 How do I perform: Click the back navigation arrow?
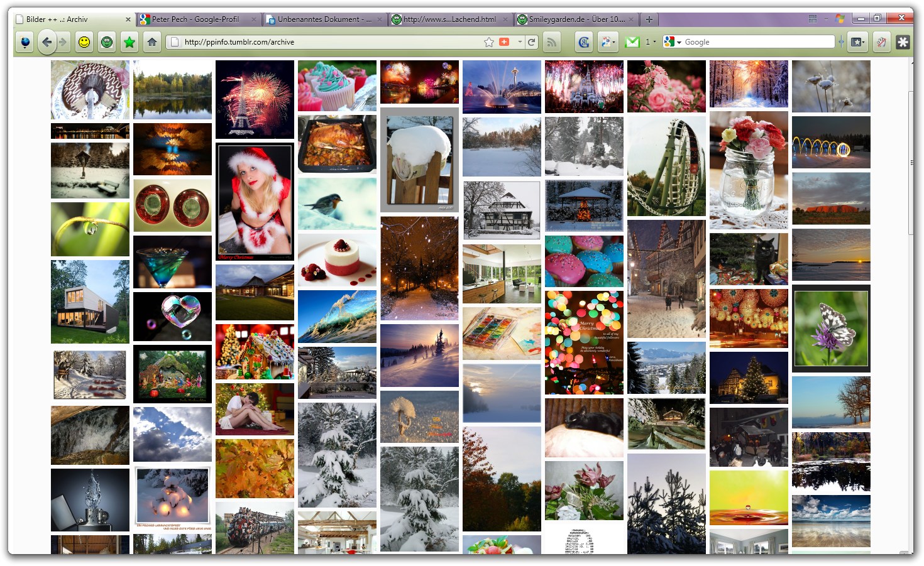point(47,42)
